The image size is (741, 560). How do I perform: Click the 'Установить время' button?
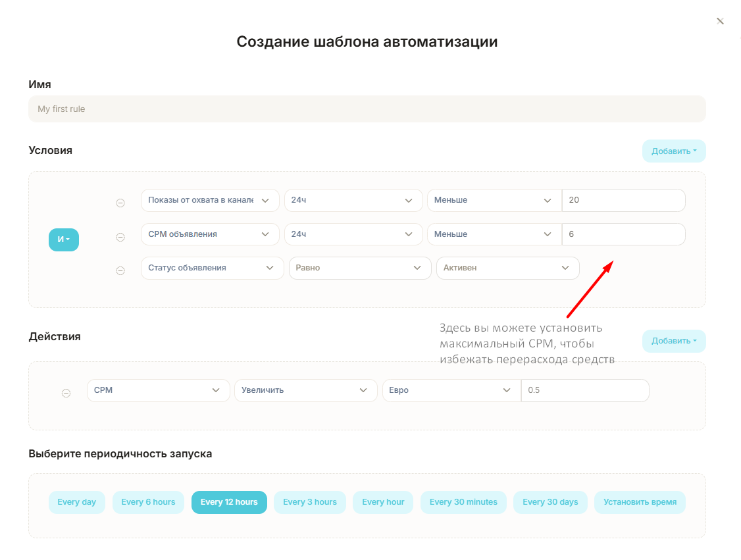(640, 502)
